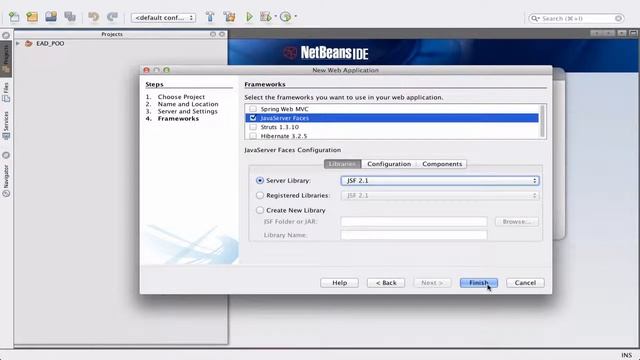Select the EAD_POO project

pyautogui.click(x=50, y=43)
